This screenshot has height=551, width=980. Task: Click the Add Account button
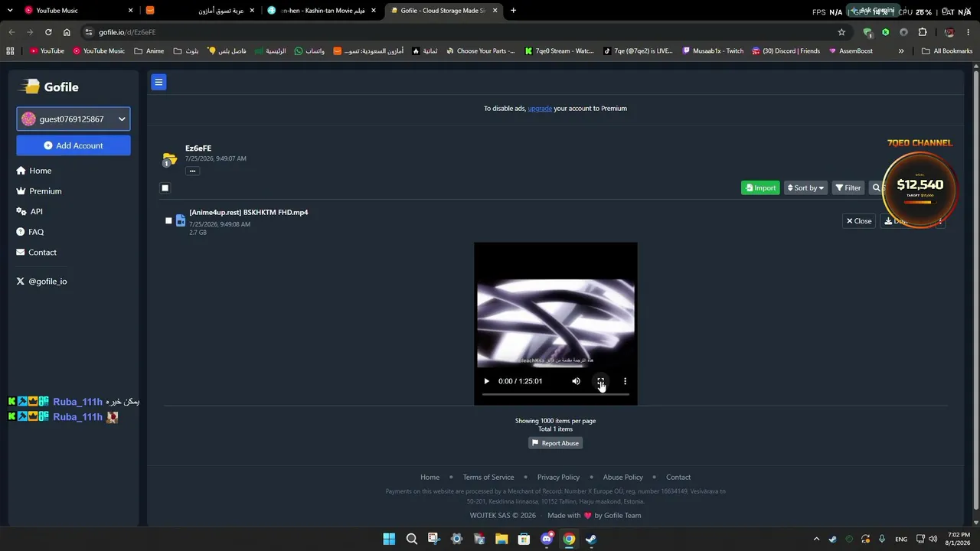click(73, 145)
